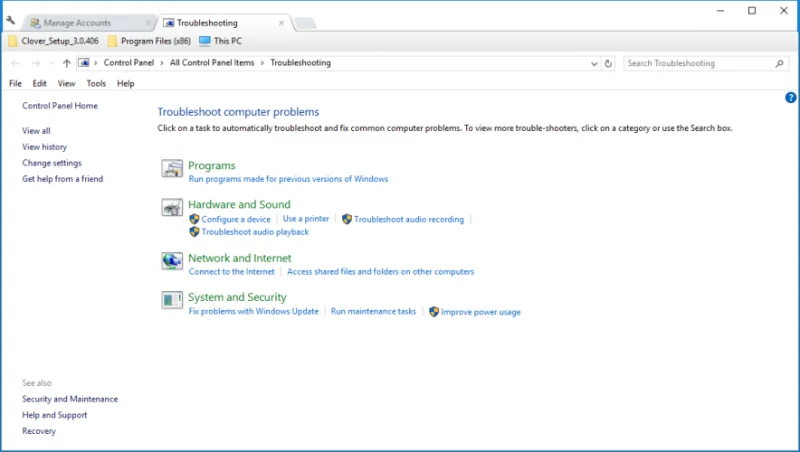Click the View all link
800x452 pixels.
tap(36, 131)
